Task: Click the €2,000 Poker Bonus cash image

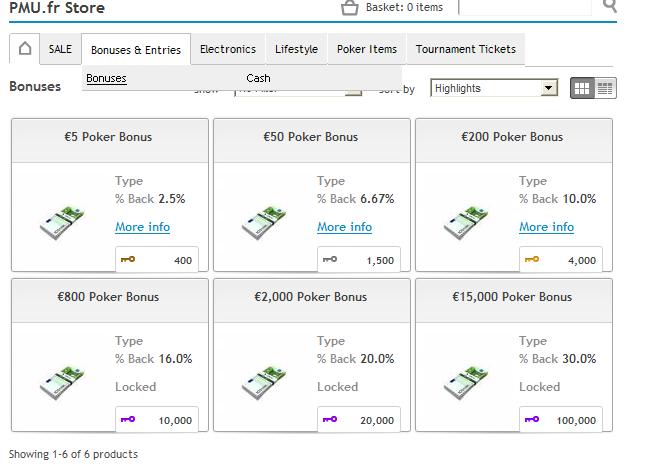Action: 265,381
